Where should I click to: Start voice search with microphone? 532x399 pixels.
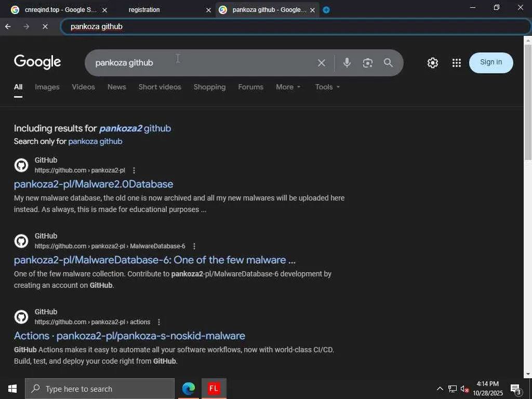pyautogui.click(x=347, y=63)
